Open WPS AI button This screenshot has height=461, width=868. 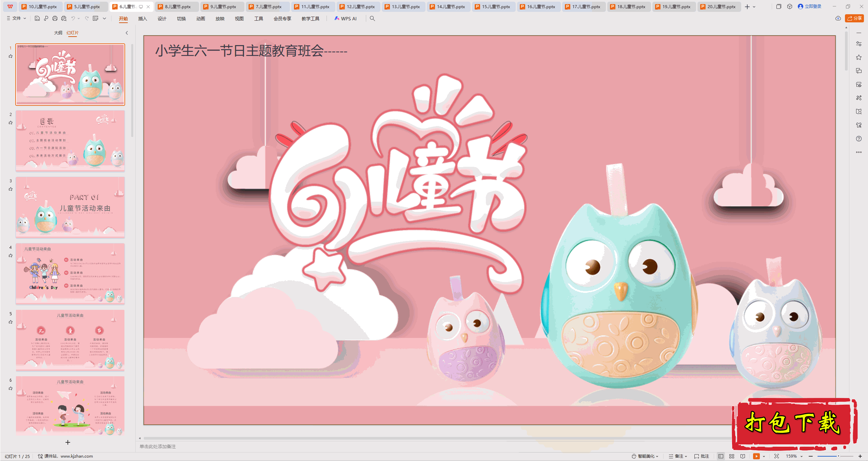346,19
